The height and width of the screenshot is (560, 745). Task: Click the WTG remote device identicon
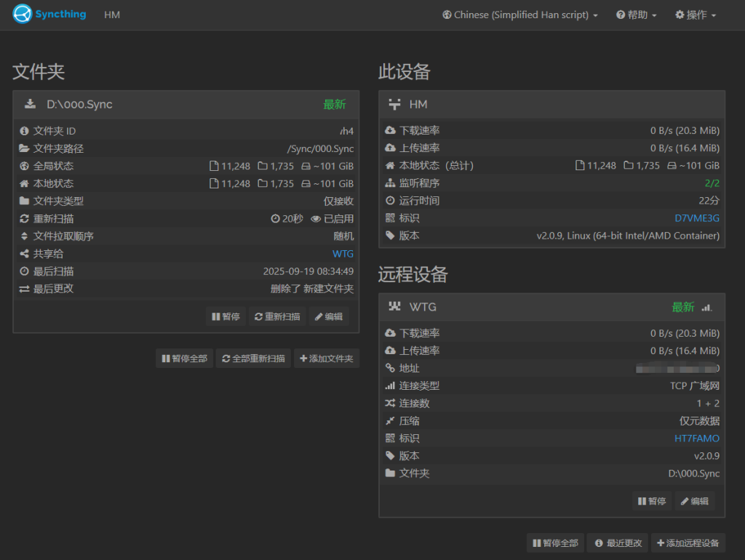pyautogui.click(x=395, y=307)
